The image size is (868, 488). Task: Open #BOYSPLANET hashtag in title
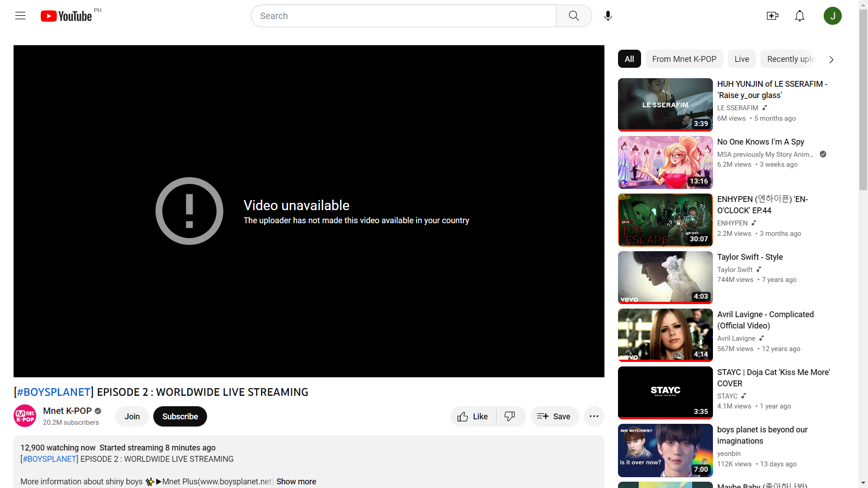point(54,392)
